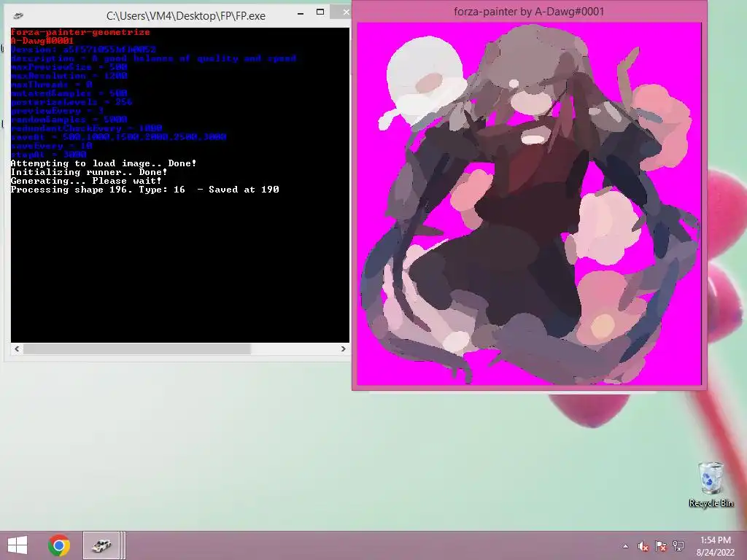The height and width of the screenshot is (560, 747).
Task: Click 'Generating... Please wait!' line
Action: coord(86,181)
